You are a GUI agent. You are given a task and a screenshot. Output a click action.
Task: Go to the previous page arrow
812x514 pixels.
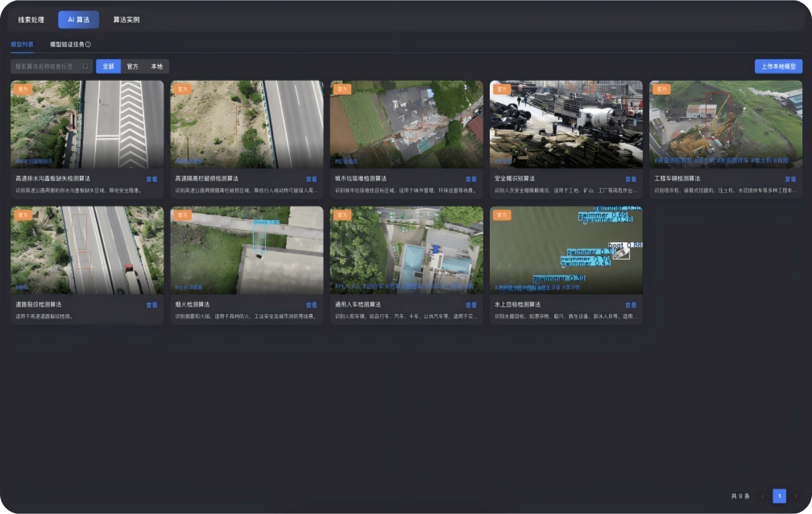pyautogui.click(x=762, y=496)
